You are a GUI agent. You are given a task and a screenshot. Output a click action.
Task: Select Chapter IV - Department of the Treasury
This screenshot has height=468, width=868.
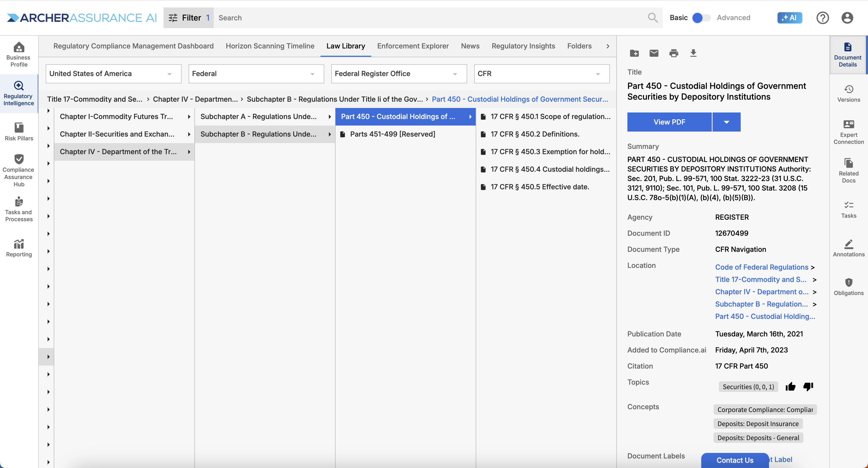[124, 152]
